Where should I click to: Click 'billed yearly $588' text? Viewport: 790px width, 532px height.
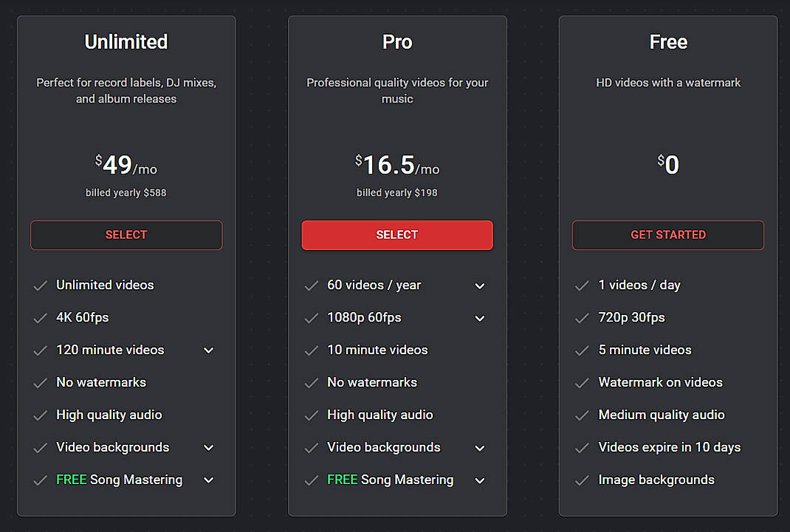(126, 193)
